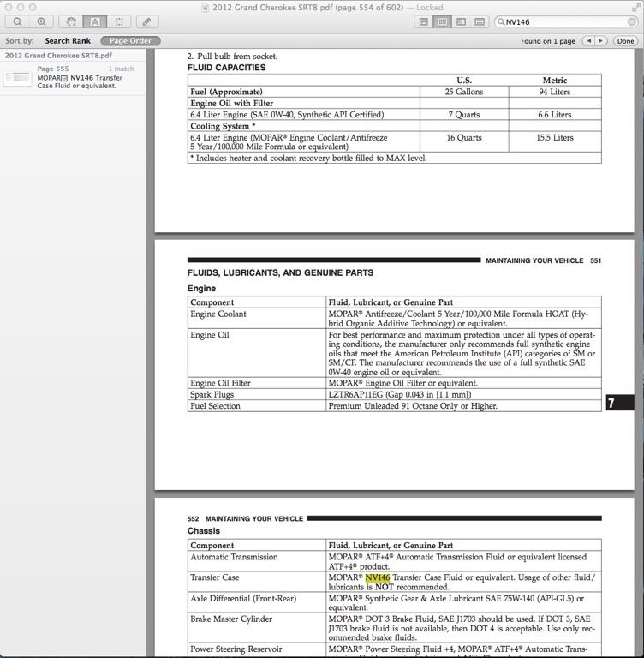Switch to Content Only view mode
Screen dimensions: 644x658
424,21
